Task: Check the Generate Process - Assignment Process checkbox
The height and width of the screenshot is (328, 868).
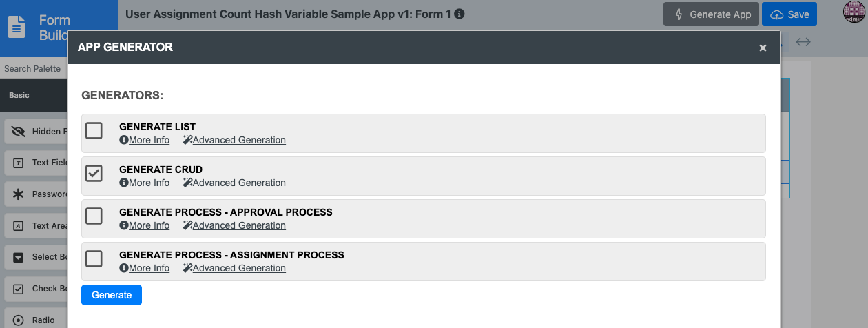Action: [94, 258]
